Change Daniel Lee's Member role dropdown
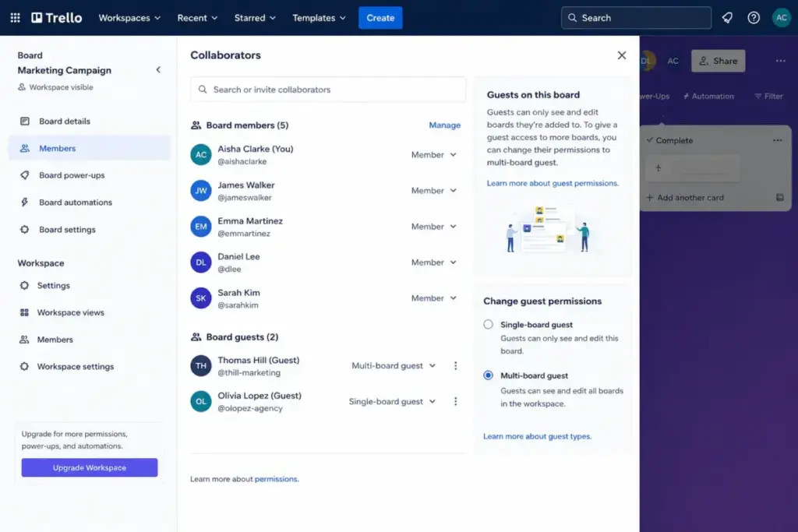Screen dimensions: 798x532 tap(433, 262)
